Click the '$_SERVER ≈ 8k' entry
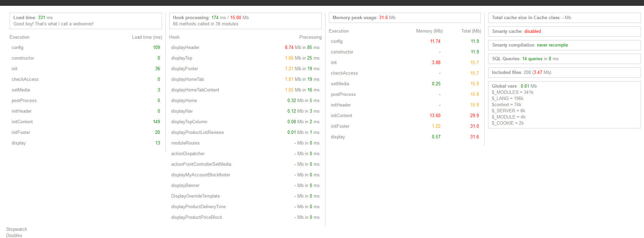The height and width of the screenshot is (238, 644). [508, 111]
